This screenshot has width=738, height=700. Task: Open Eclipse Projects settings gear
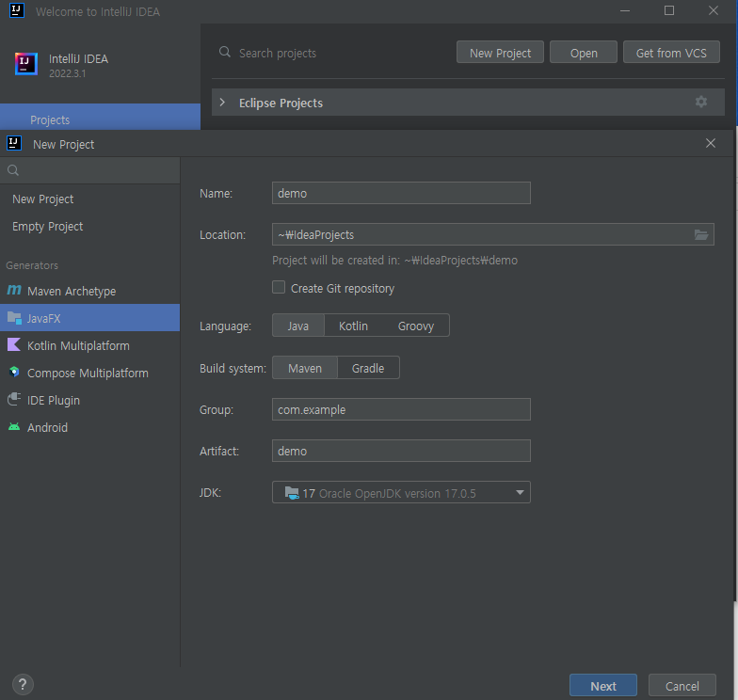click(701, 102)
